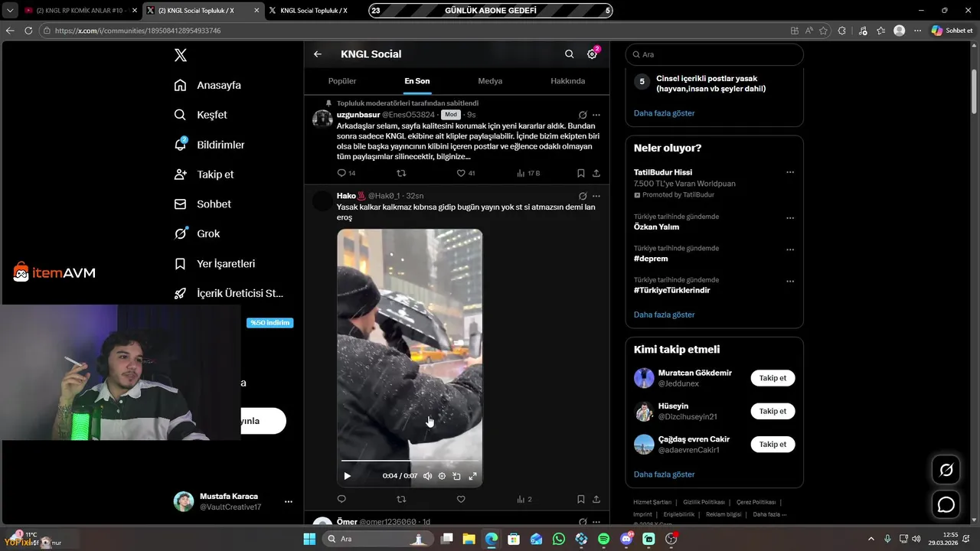This screenshot has width=980, height=551.
Task: Enter picture-in-picture mode for video
Action: pos(456,476)
